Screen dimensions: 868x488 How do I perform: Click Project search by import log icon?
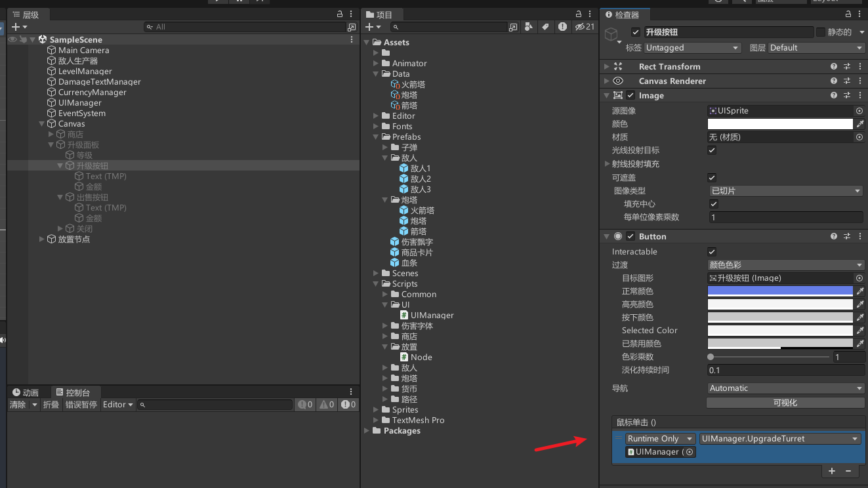562,27
